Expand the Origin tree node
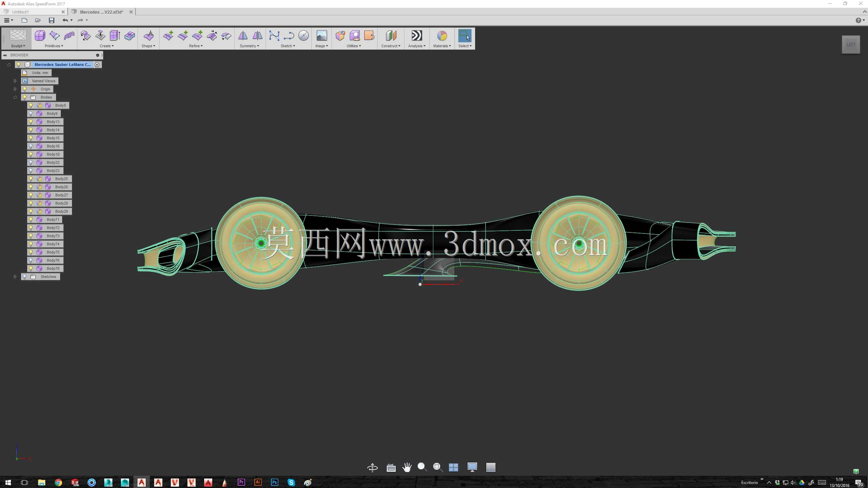 coord(15,89)
